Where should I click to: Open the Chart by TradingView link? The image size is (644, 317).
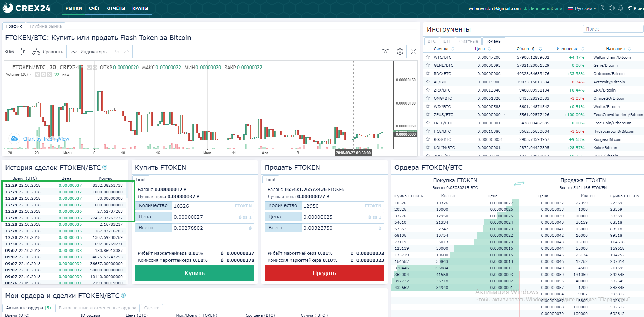46,139
